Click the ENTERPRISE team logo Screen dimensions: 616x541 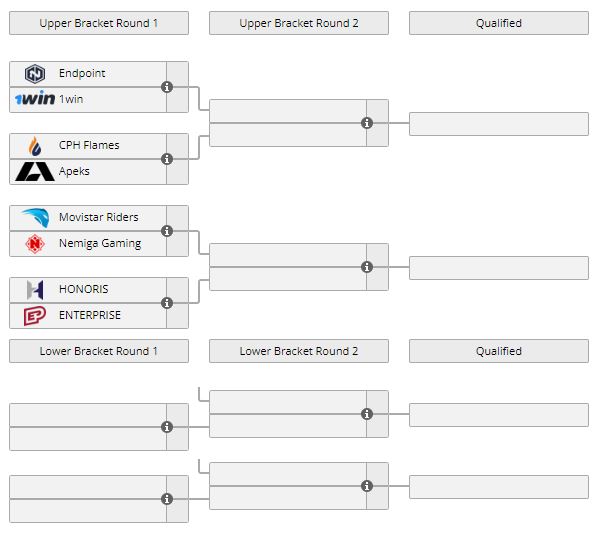point(35,315)
